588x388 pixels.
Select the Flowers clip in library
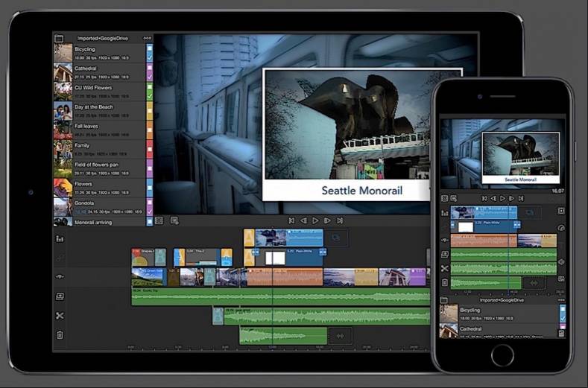click(x=103, y=188)
